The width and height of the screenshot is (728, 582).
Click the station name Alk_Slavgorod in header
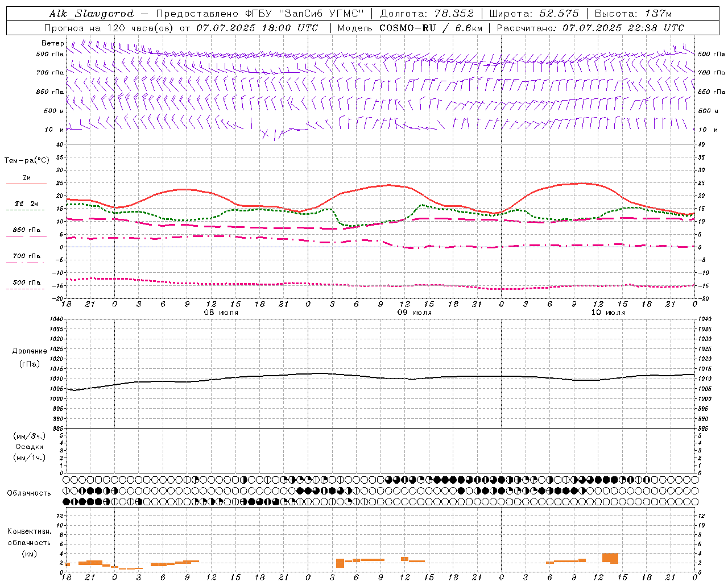coord(92,14)
